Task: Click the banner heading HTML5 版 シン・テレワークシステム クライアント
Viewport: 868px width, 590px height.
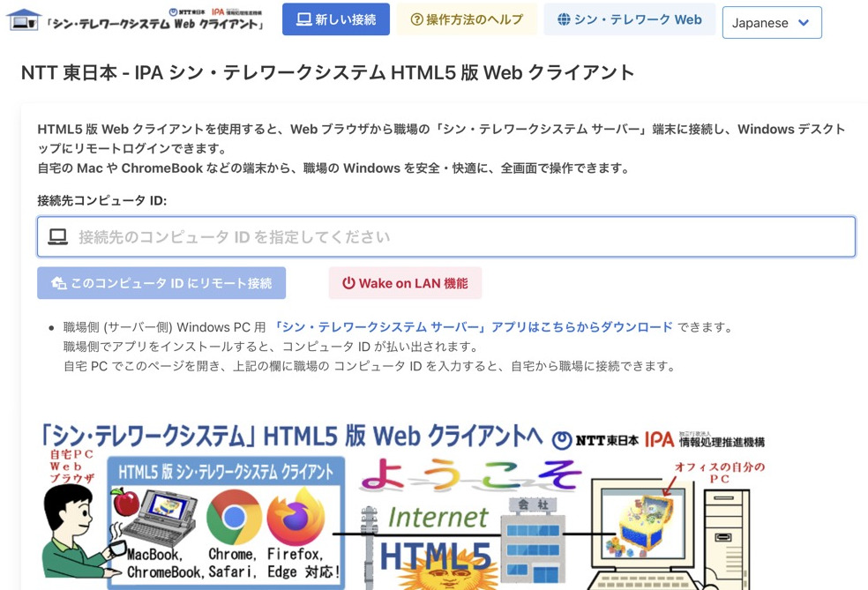Action: pyautogui.click(x=226, y=472)
